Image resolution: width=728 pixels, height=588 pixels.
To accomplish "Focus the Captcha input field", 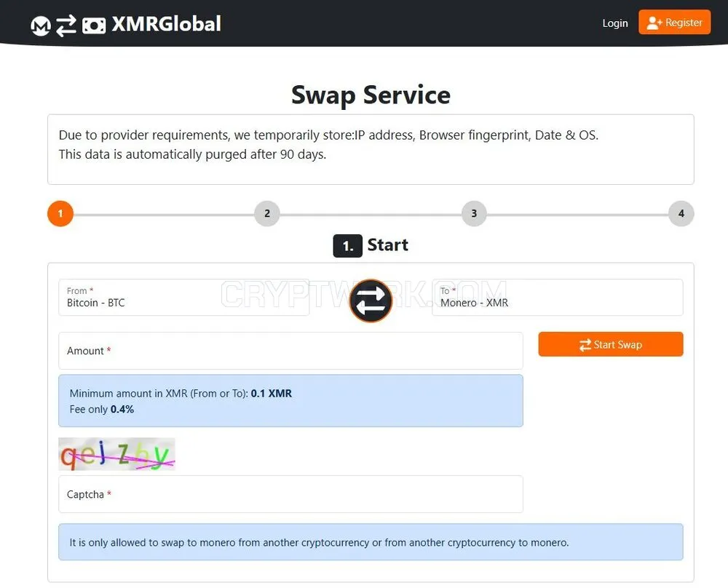I will pyautogui.click(x=290, y=494).
